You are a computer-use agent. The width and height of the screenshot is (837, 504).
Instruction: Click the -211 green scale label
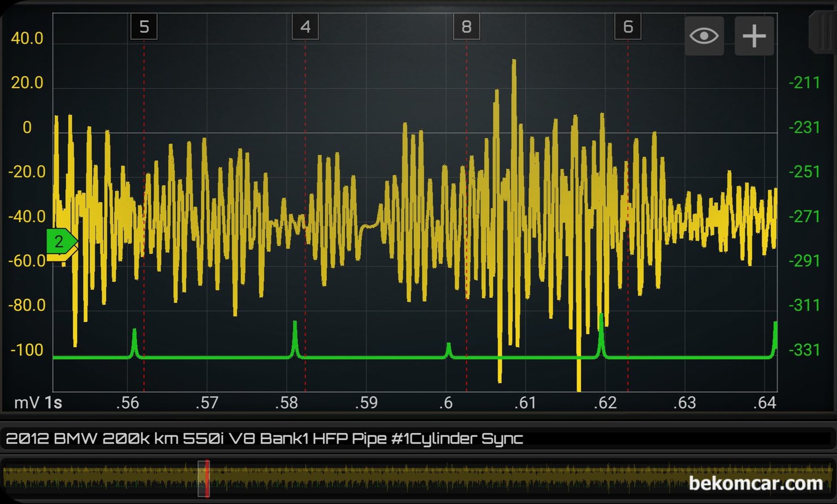pyautogui.click(x=804, y=83)
